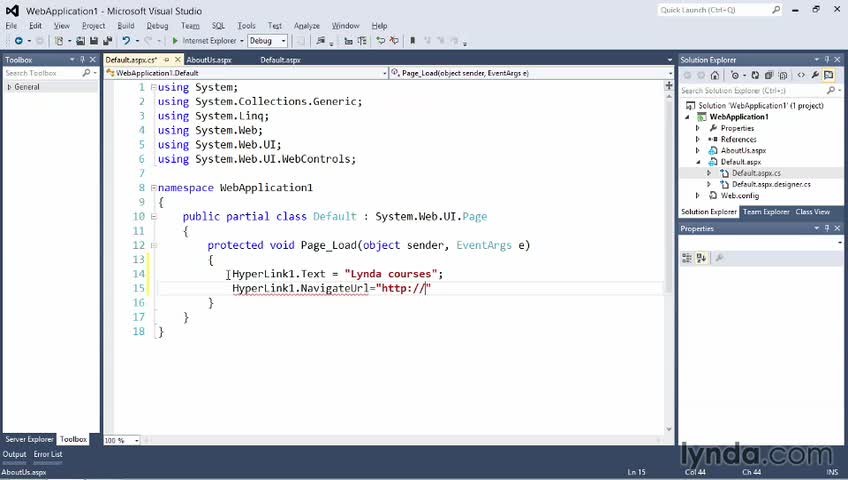Undo the last edit with the Undo icon

pos(126,41)
